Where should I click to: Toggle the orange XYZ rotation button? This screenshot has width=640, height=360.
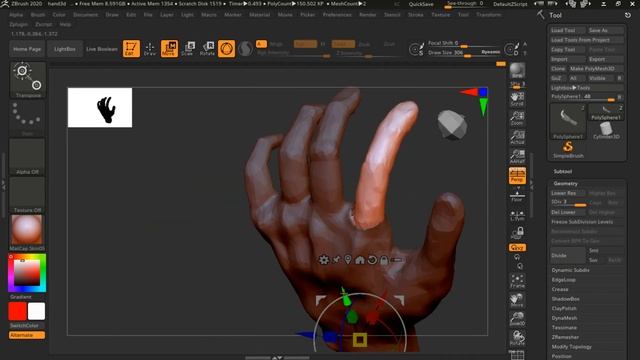click(x=517, y=247)
